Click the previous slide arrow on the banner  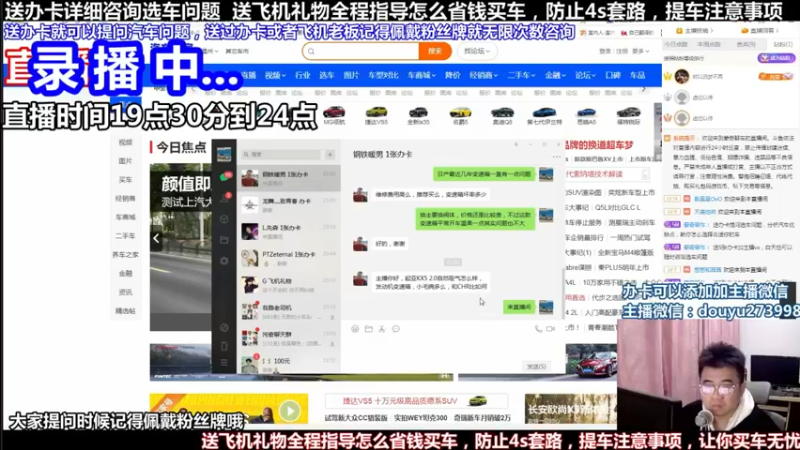coord(156,238)
